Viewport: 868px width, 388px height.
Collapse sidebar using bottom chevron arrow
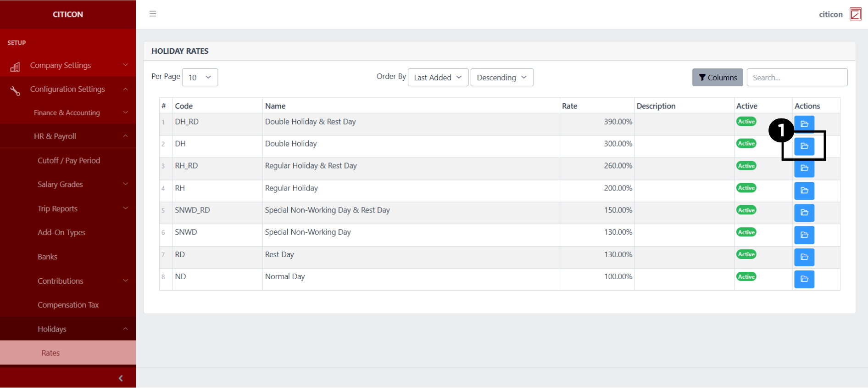click(121, 378)
